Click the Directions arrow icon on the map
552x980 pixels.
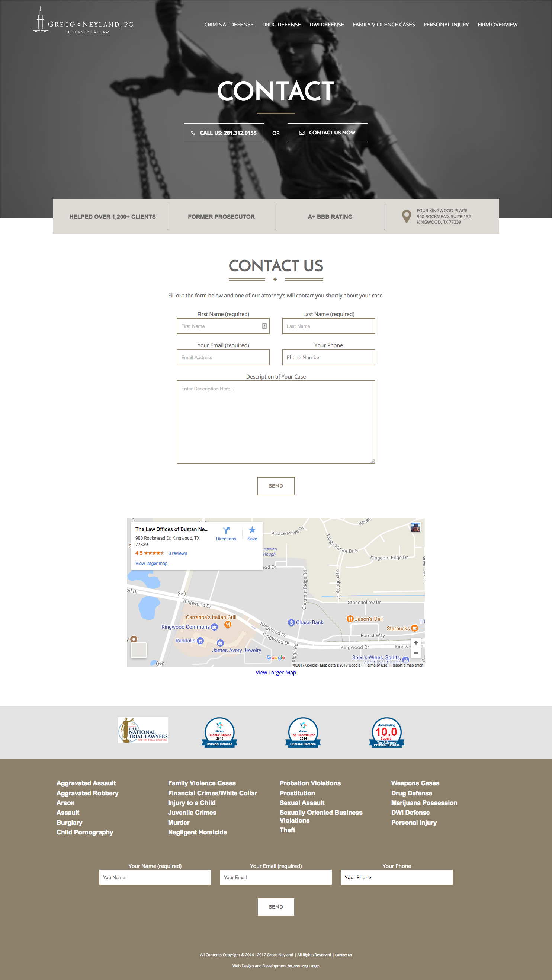pyautogui.click(x=226, y=530)
